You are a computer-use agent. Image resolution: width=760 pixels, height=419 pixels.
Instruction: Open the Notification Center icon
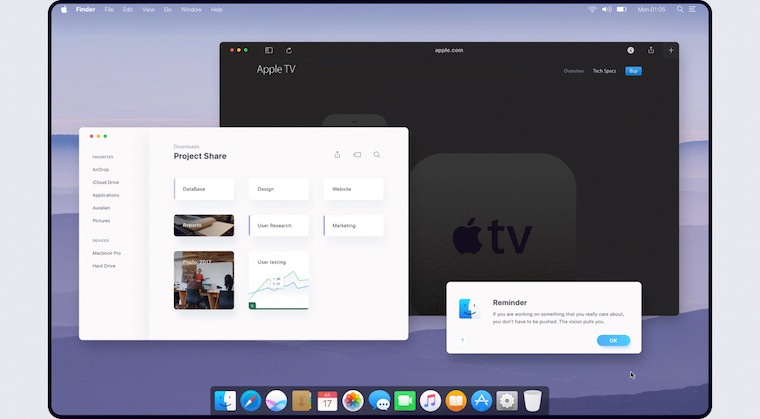coord(692,9)
